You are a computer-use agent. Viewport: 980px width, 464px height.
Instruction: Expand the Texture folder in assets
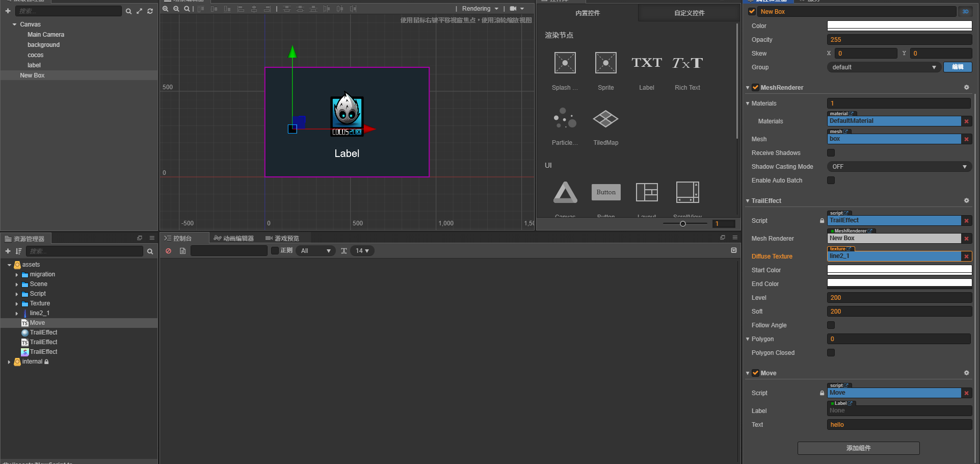16,303
